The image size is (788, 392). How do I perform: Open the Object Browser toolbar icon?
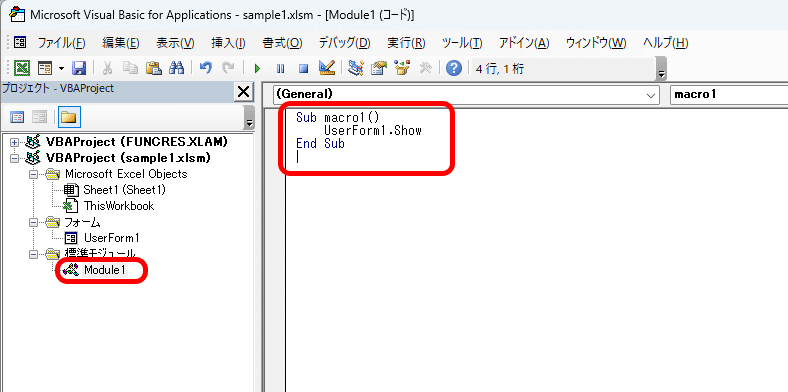pyautogui.click(x=402, y=68)
